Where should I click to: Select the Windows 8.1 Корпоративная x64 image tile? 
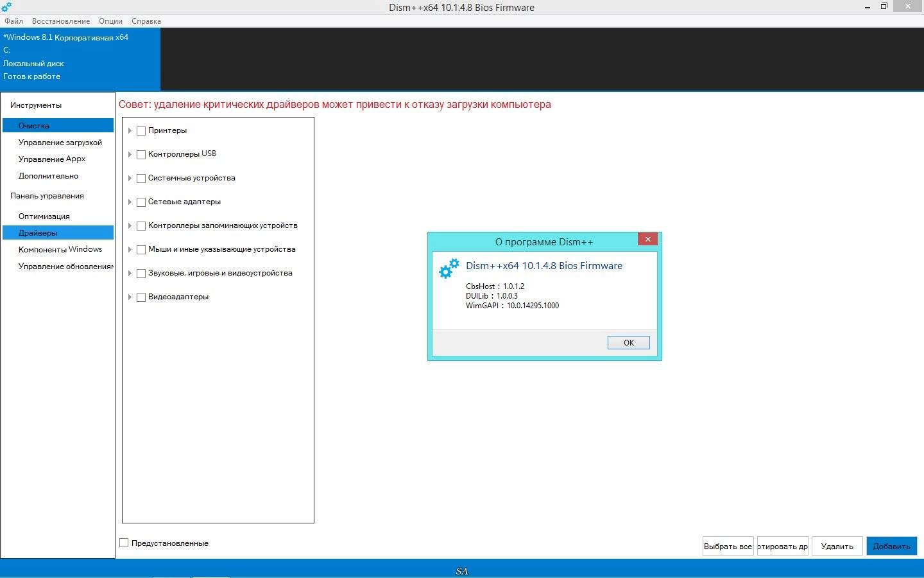pyautogui.click(x=80, y=58)
